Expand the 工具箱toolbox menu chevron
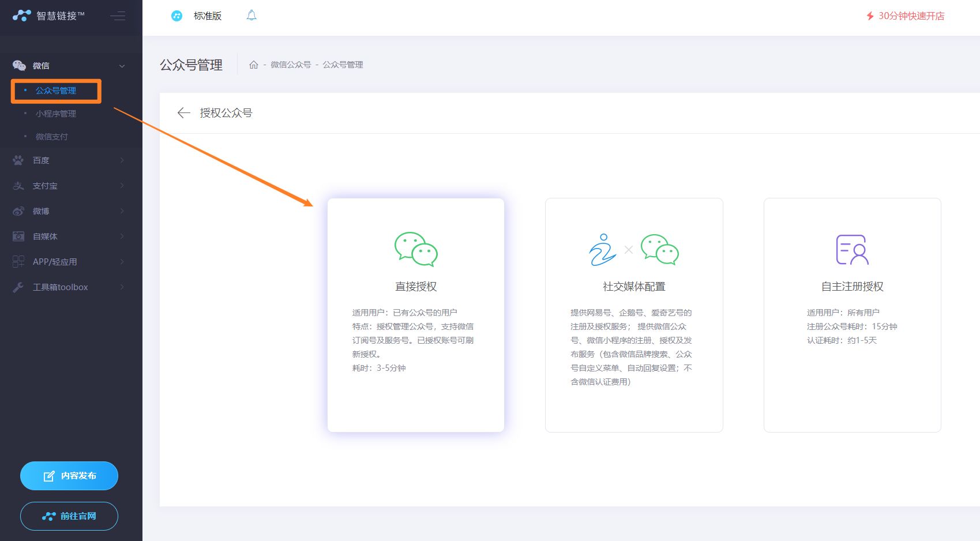 coord(122,287)
